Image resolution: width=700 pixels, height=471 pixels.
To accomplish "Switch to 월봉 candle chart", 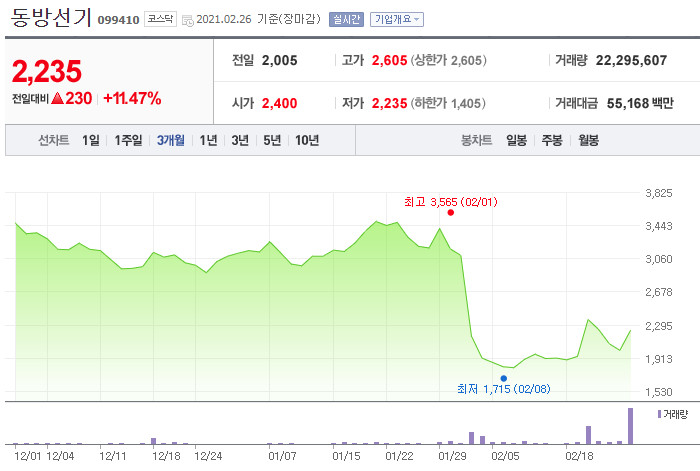I will [x=588, y=141].
